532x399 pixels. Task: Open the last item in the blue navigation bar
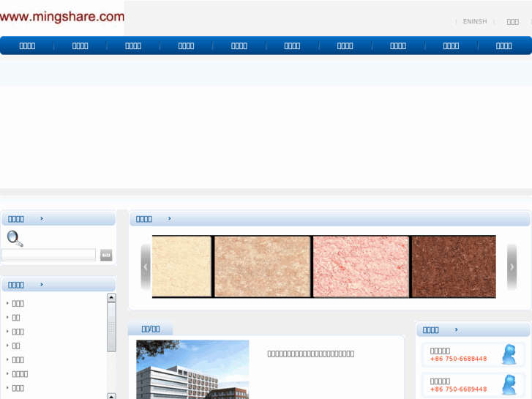click(504, 46)
